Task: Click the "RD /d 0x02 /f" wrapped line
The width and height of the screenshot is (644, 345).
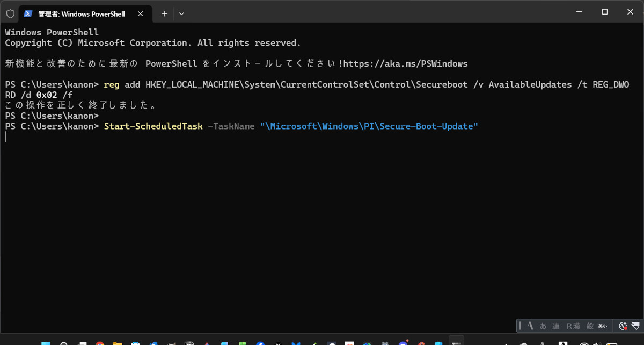Action: (x=39, y=95)
